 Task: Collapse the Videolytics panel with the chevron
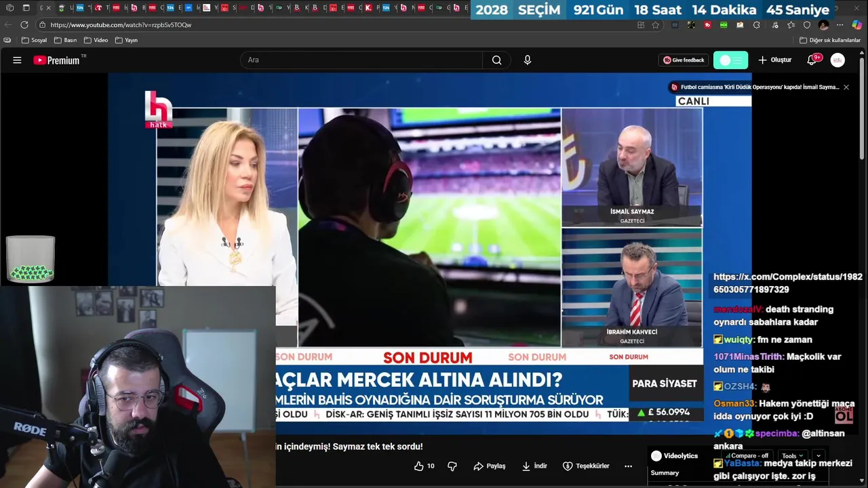[818, 456]
